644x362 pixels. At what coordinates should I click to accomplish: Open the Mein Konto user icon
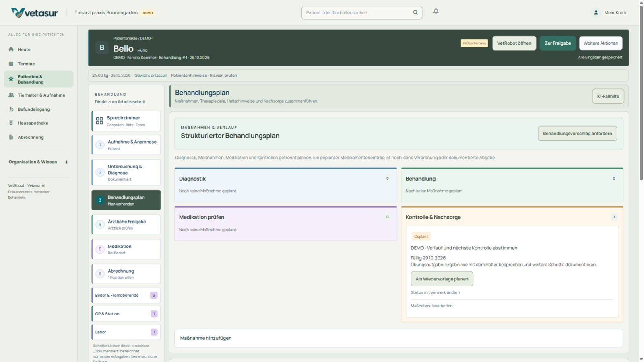[596, 12]
